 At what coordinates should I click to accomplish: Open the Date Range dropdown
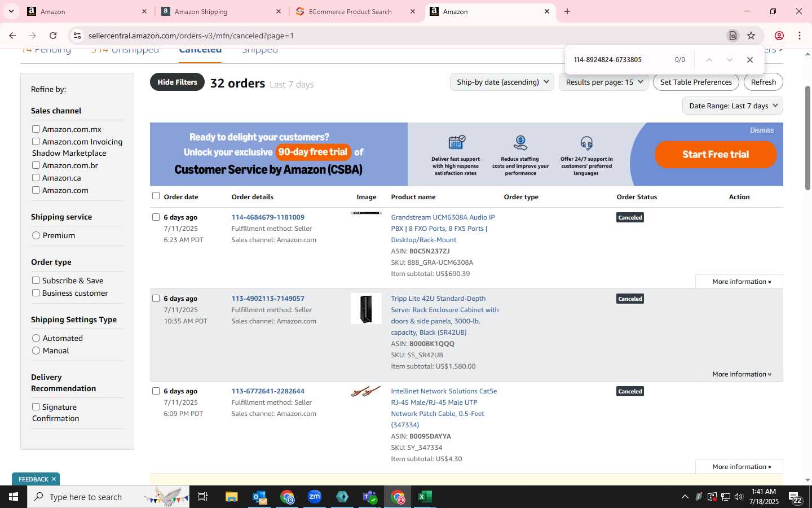coord(733,106)
